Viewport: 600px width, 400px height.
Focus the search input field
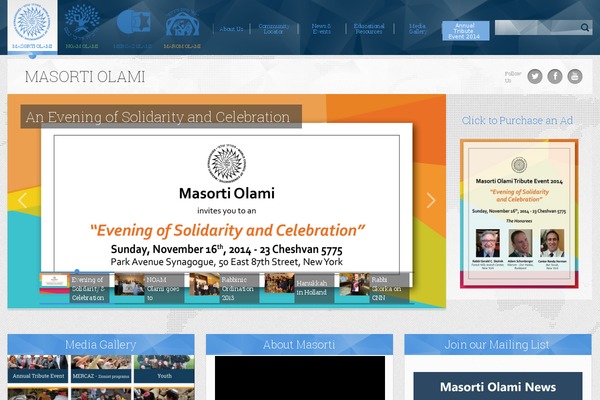(x=537, y=28)
